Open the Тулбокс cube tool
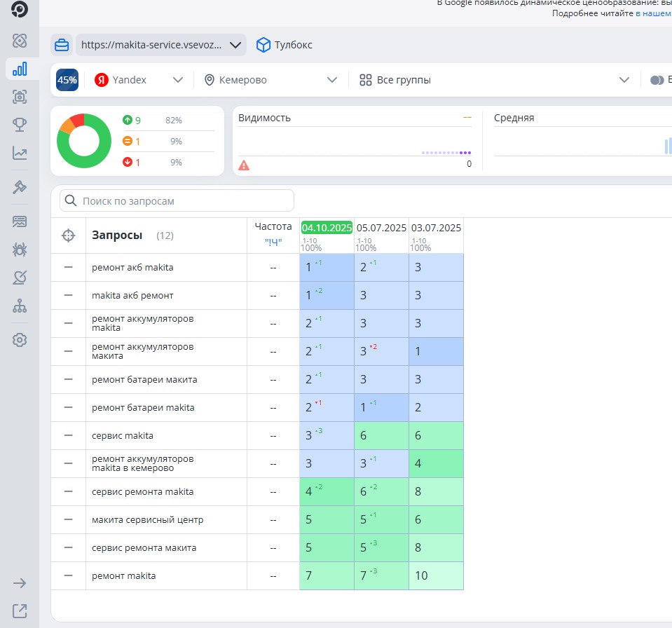The width and height of the screenshot is (672, 628). pos(284,45)
